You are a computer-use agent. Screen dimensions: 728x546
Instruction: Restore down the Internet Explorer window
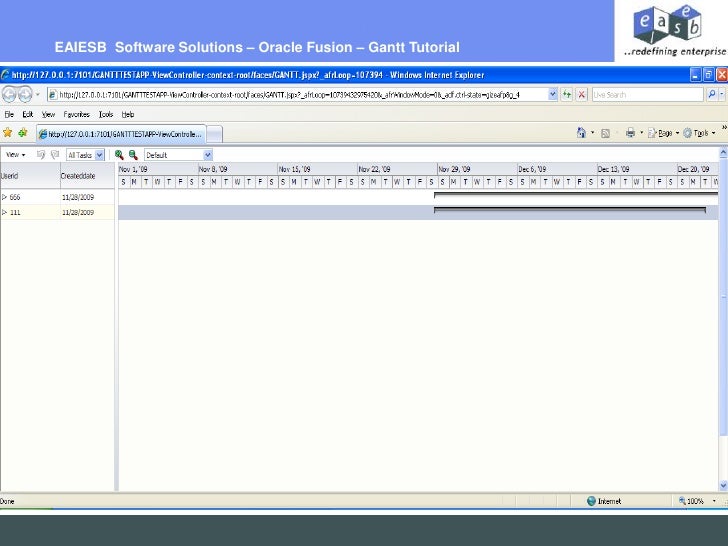point(708,75)
